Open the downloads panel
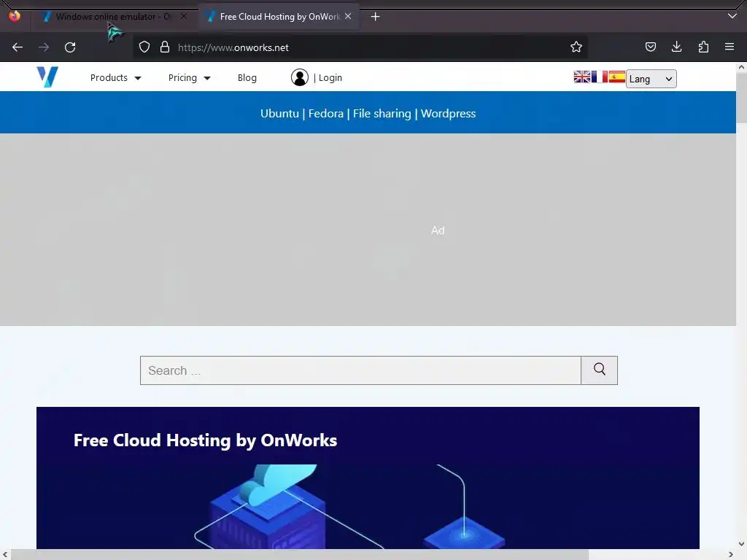 [676, 47]
